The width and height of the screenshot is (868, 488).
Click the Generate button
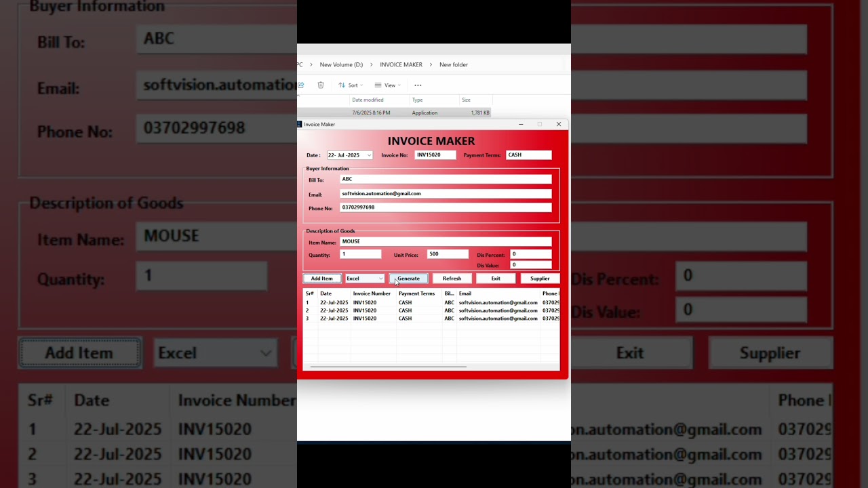pyautogui.click(x=408, y=279)
